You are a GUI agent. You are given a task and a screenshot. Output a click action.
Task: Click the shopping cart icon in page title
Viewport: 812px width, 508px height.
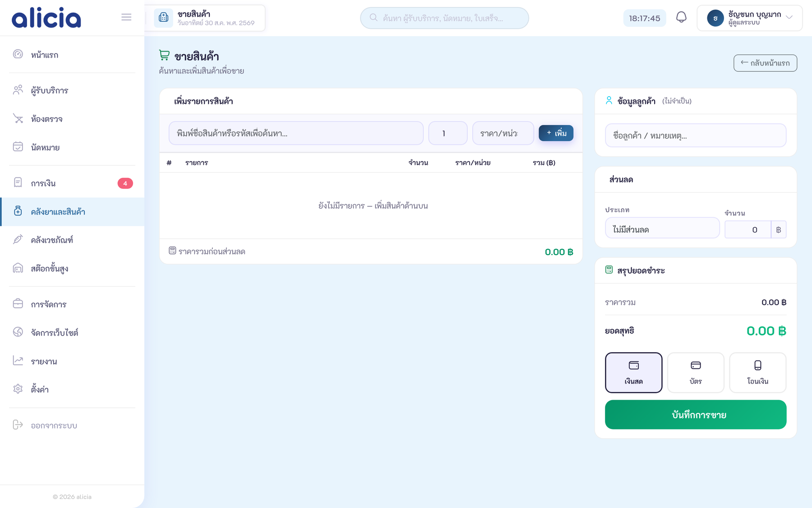click(164, 56)
